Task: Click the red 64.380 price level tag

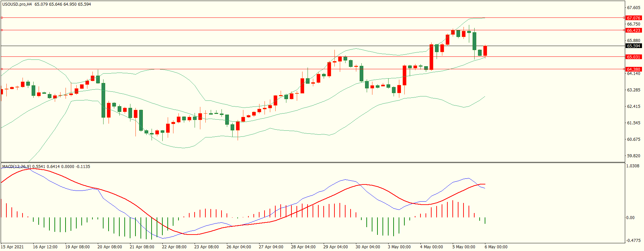Action: [633, 69]
